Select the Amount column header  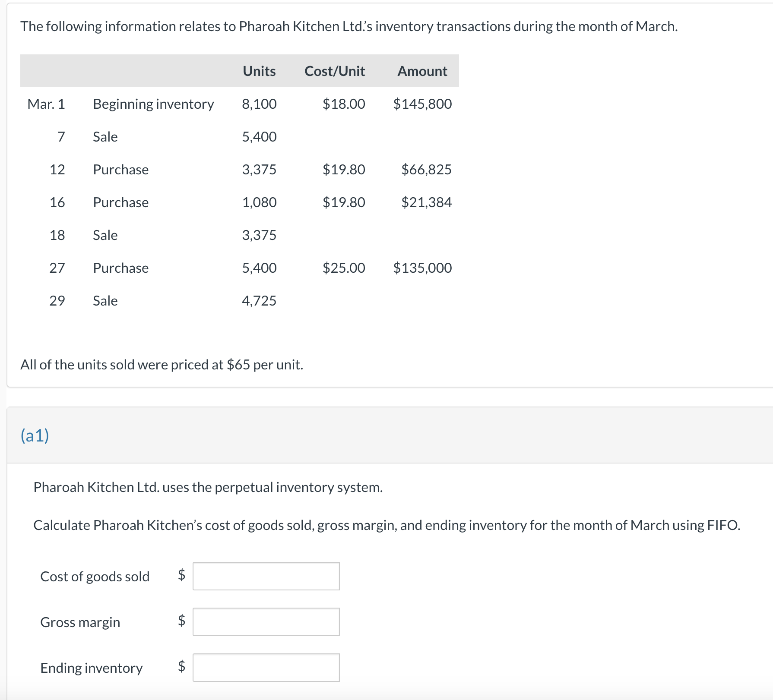coord(422,71)
